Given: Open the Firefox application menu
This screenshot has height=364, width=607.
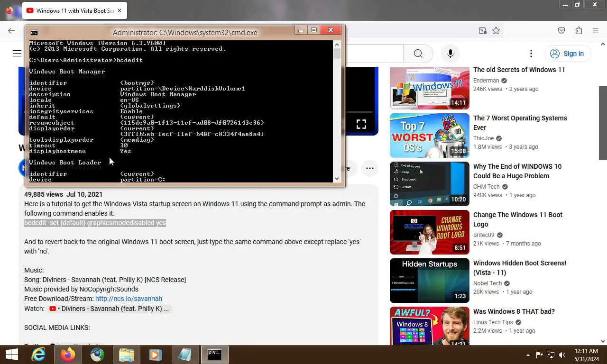Looking at the screenshot, I should [596, 30].
